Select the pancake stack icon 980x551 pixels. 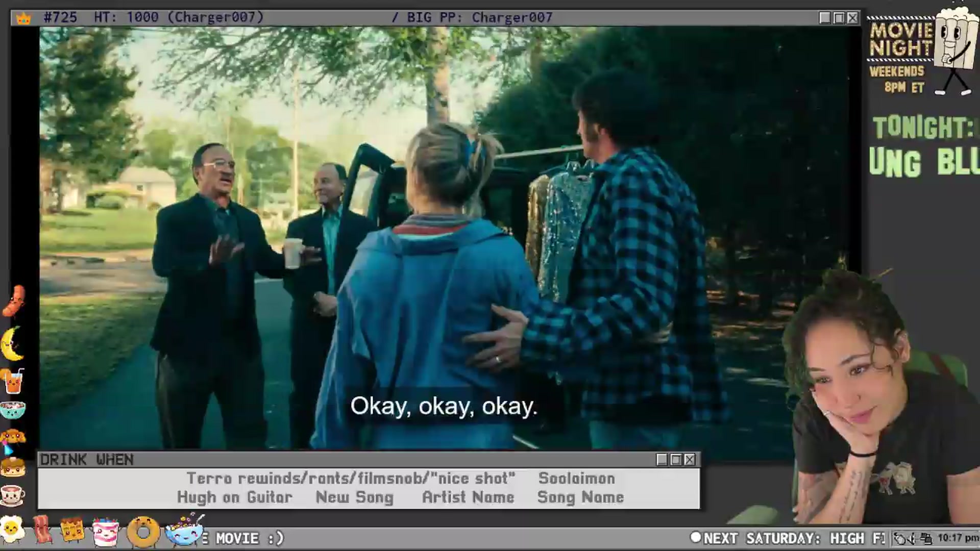click(12, 467)
